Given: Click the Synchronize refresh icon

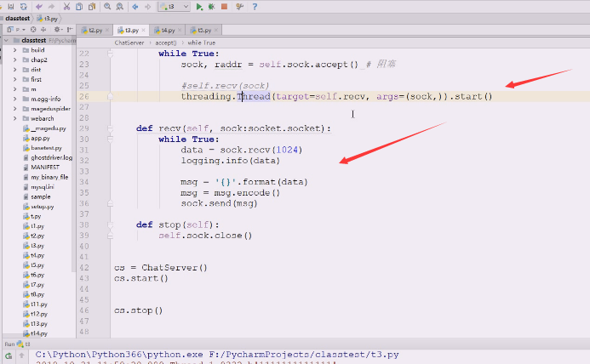Looking at the screenshot, I should [24, 7].
